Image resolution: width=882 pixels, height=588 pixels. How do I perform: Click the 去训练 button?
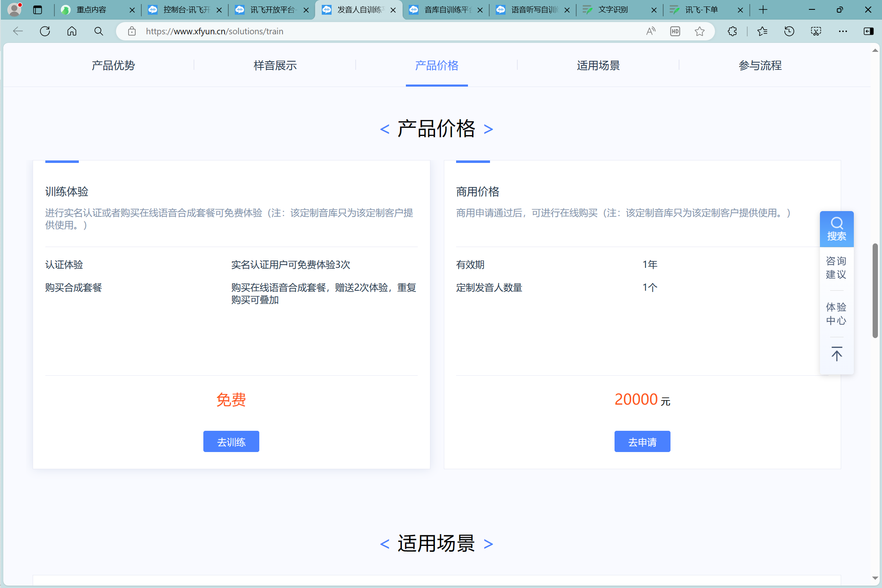coord(231,441)
